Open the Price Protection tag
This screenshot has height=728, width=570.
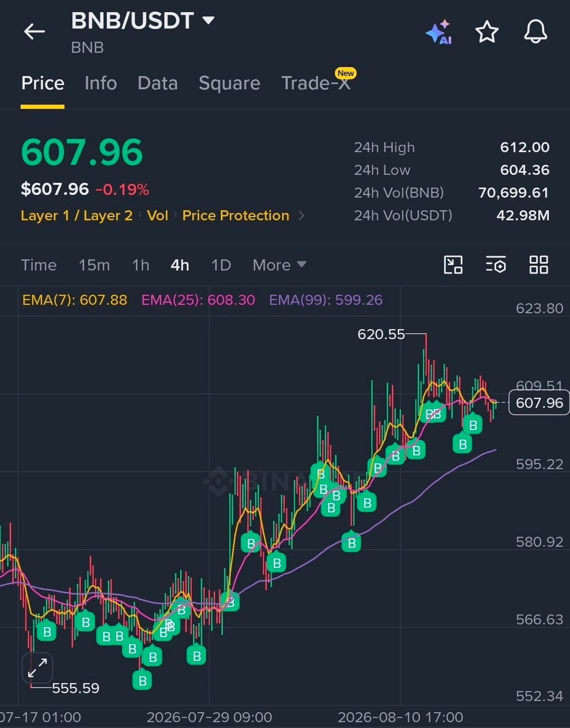tap(236, 216)
